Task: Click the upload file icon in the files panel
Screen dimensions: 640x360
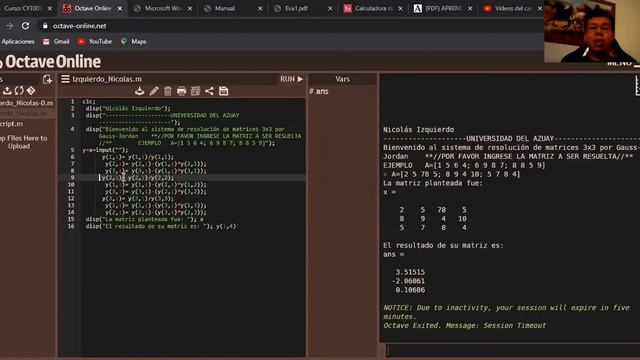Action: coord(7,91)
